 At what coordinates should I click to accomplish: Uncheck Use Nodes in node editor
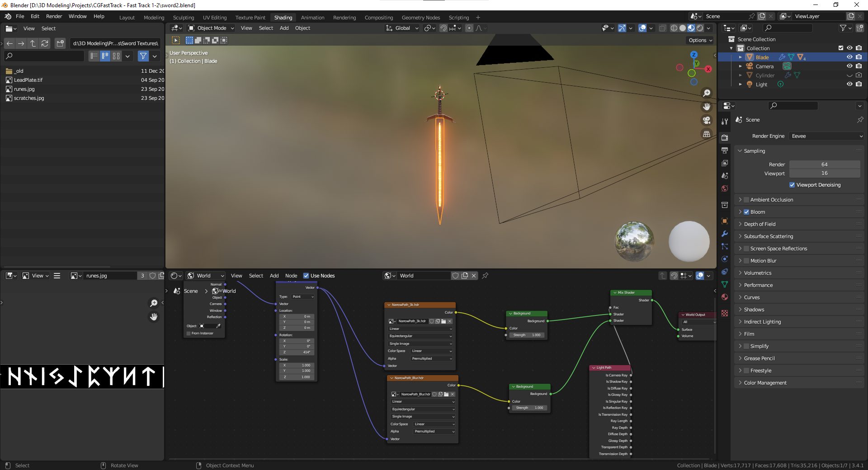(306, 276)
